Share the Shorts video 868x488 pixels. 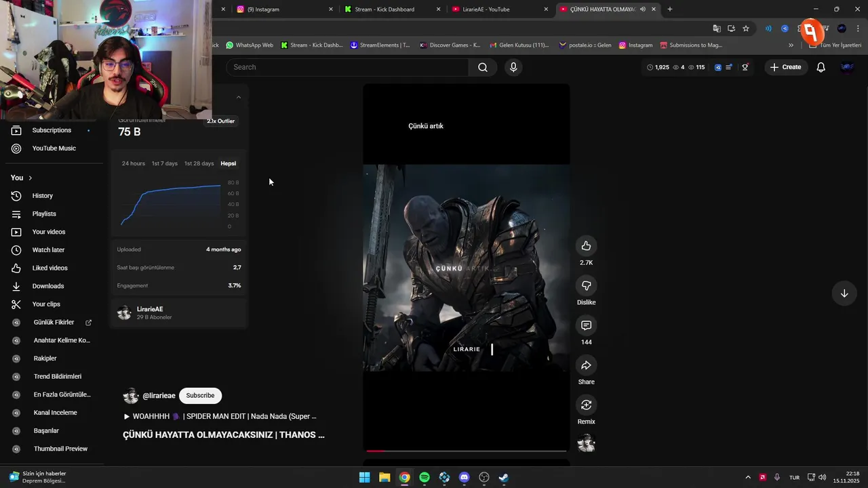(x=586, y=365)
